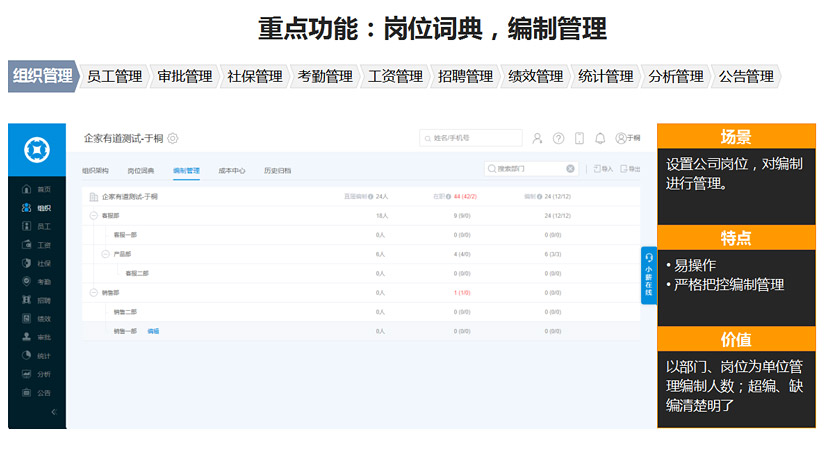The height and width of the screenshot is (450, 838).
Task: Collapse the 销售部 department node
Action: pos(94,293)
